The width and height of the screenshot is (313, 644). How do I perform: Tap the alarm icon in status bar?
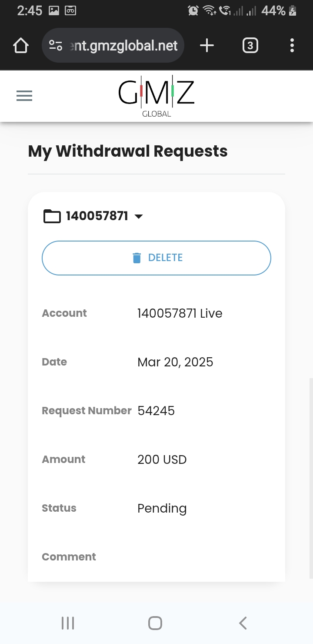(x=193, y=11)
